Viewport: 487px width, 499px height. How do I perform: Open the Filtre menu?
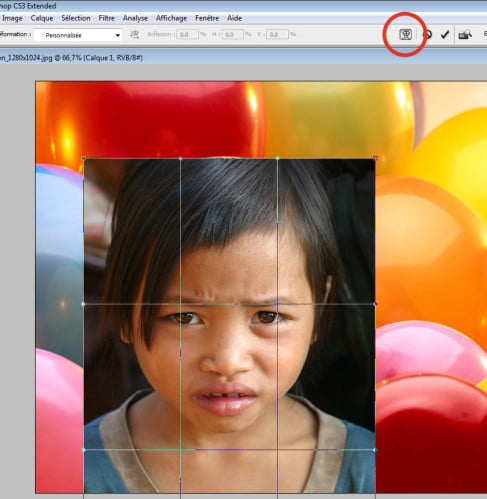107,18
